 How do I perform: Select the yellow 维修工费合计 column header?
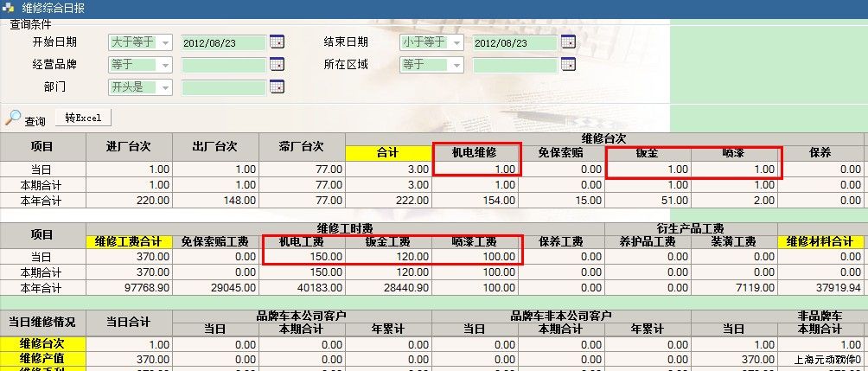[129, 242]
